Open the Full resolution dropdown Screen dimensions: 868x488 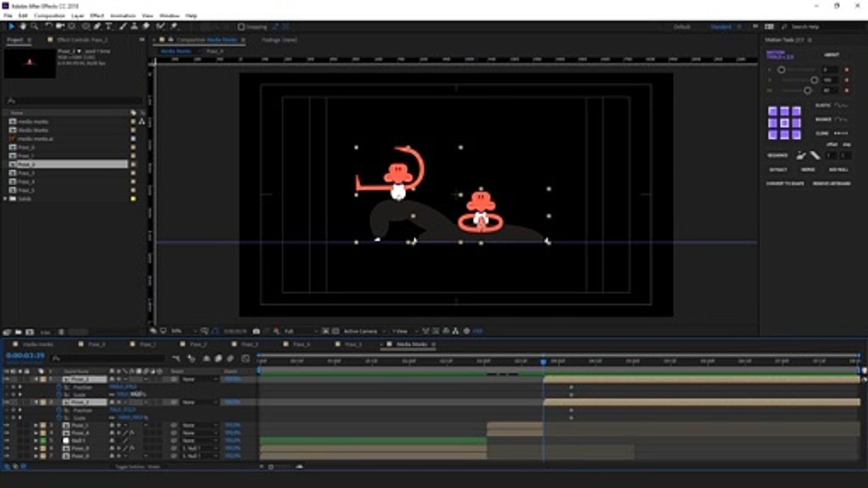301,331
